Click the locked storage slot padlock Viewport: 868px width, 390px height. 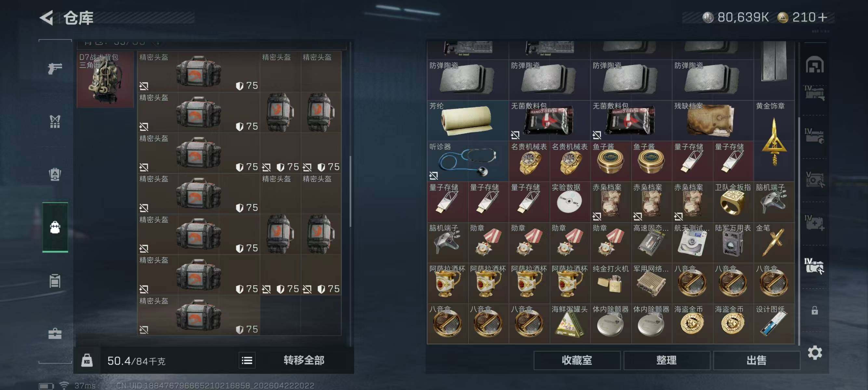tap(815, 310)
